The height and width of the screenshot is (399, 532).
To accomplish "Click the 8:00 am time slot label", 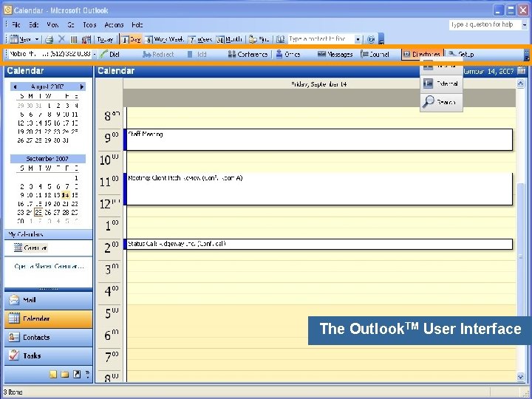I will pyautogui.click(x=112, y=117).
